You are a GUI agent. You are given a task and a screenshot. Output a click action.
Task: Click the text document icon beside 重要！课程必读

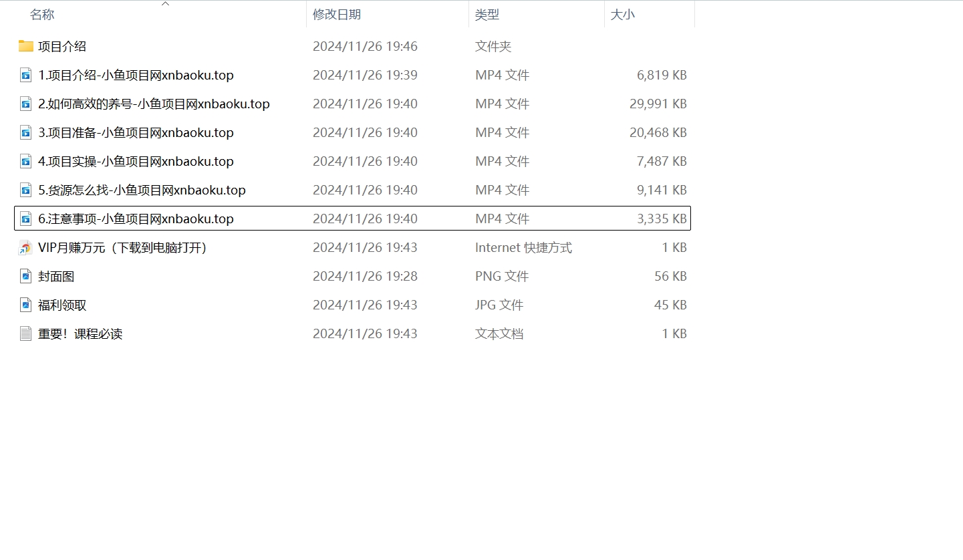(25, 333)
